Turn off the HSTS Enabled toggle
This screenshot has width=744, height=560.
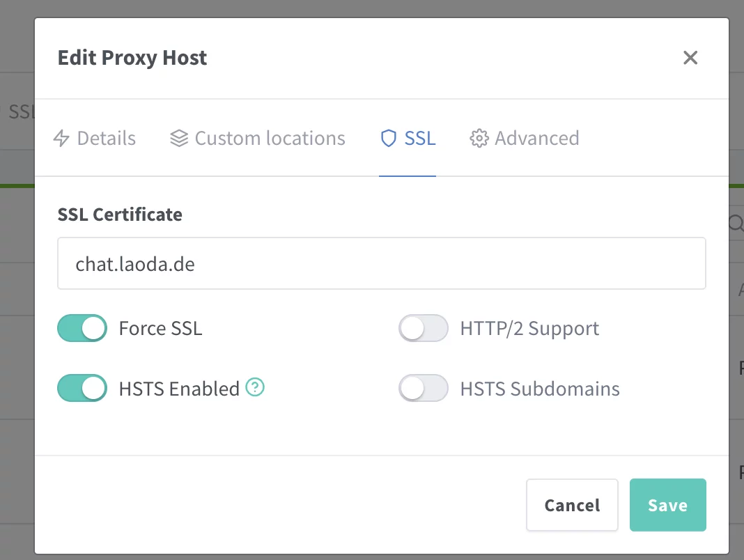(82, 388)
